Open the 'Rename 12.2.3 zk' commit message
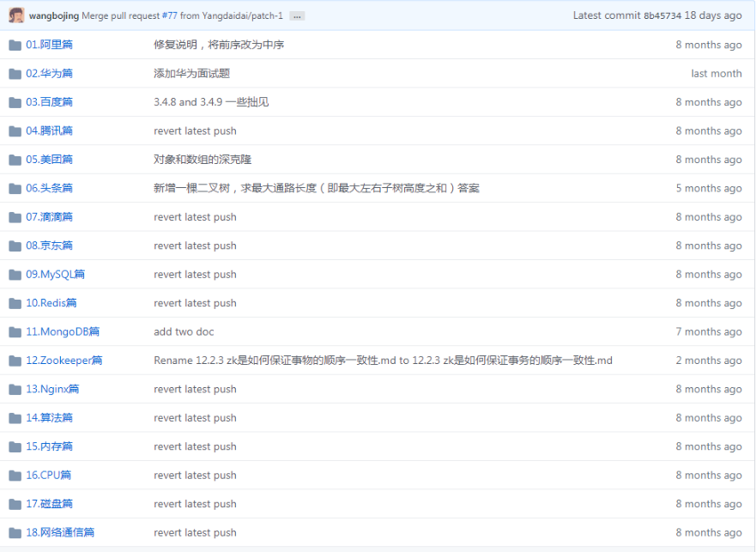756x552 pixels. tap(384, 361)
